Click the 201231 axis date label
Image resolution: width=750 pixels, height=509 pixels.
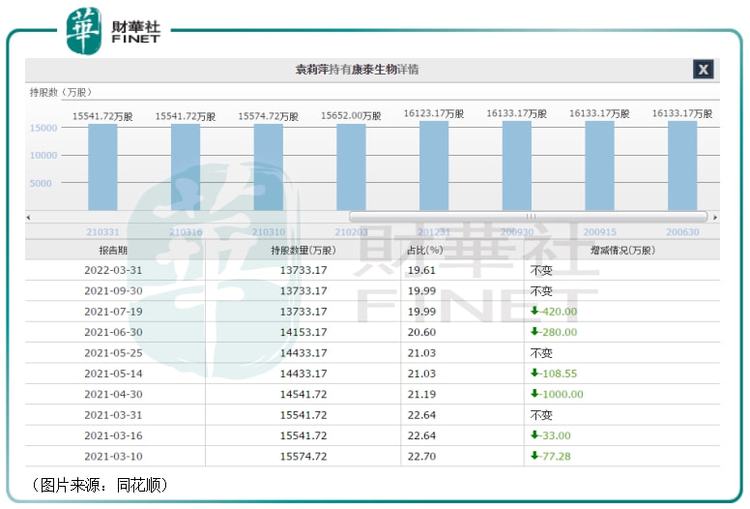[434, 232]
